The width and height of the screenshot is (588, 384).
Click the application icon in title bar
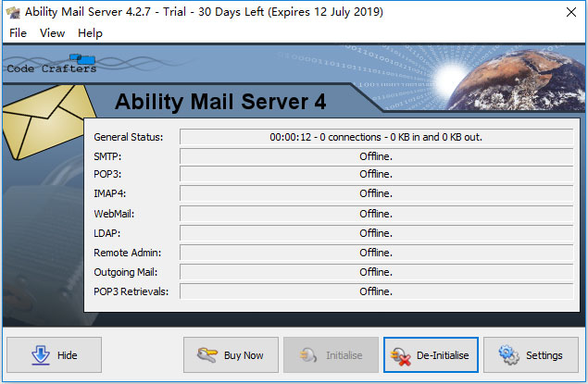[x=13, y=12]
